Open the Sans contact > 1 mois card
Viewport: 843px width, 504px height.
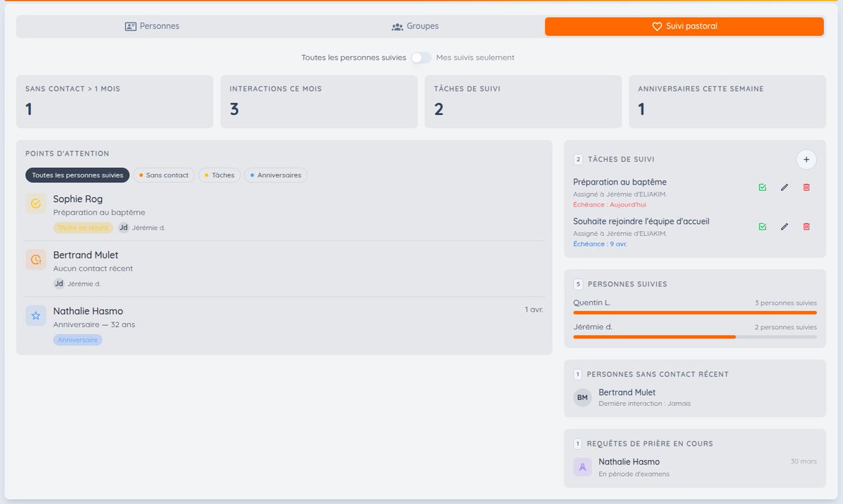[x=115, y=102]
